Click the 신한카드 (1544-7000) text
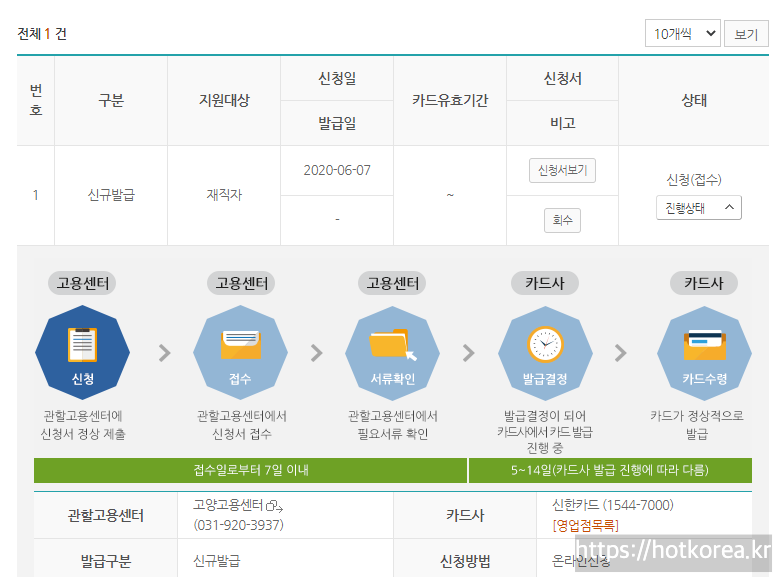This screenshot has width=777, height=577. pos(613,505)
